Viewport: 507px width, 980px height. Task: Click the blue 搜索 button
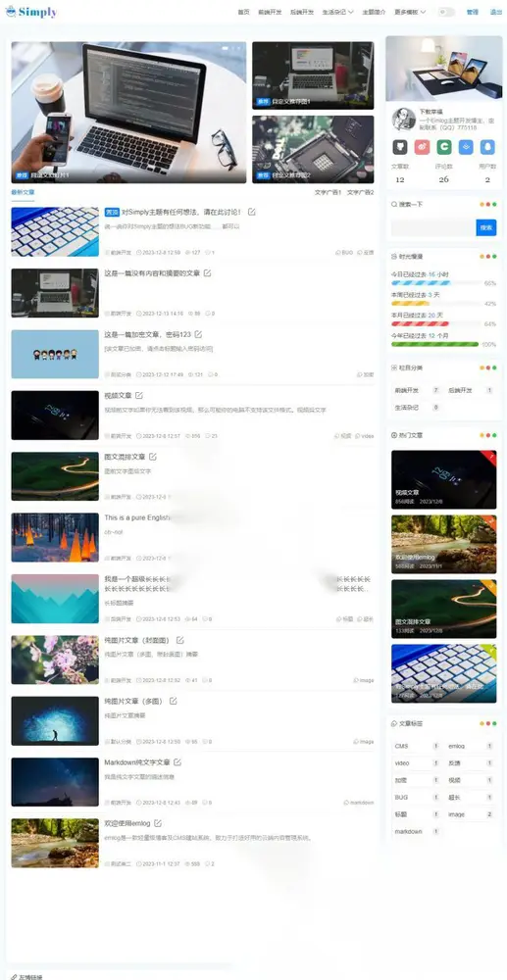click(x=485, y=228)
